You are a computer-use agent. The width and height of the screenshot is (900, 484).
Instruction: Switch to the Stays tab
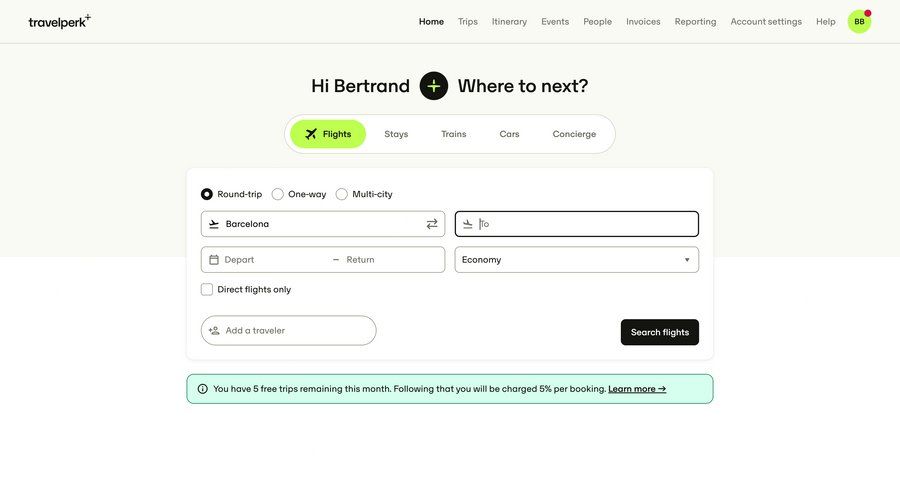[x=396, y=134]
